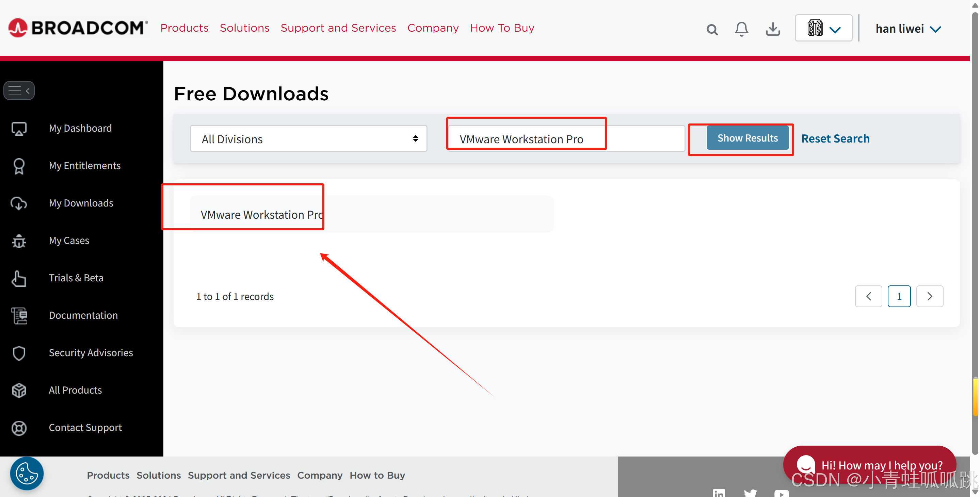Click the All Products cube icon
Viewport: 980px width, 497px height.
[19, 390]
